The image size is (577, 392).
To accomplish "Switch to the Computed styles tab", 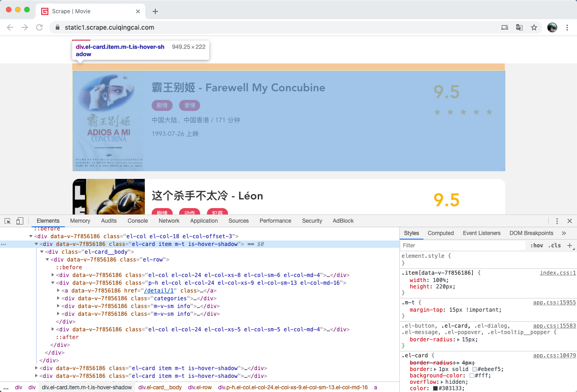I will coord(441,233).
